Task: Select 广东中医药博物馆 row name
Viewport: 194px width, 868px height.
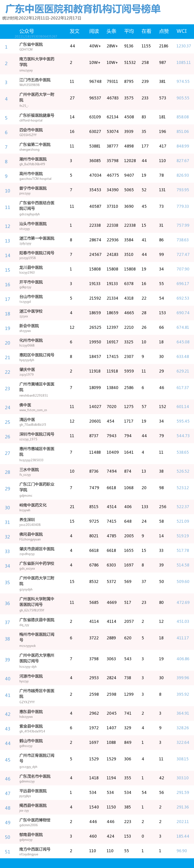Action: 35,820
